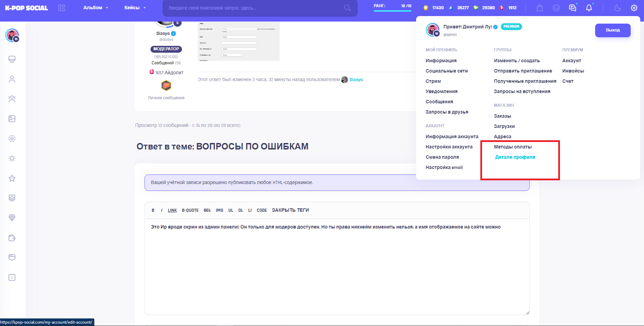The height and width of the screenshot is (326, 644).
Task: Click the star icon in left sidebar
Action: 12,178
